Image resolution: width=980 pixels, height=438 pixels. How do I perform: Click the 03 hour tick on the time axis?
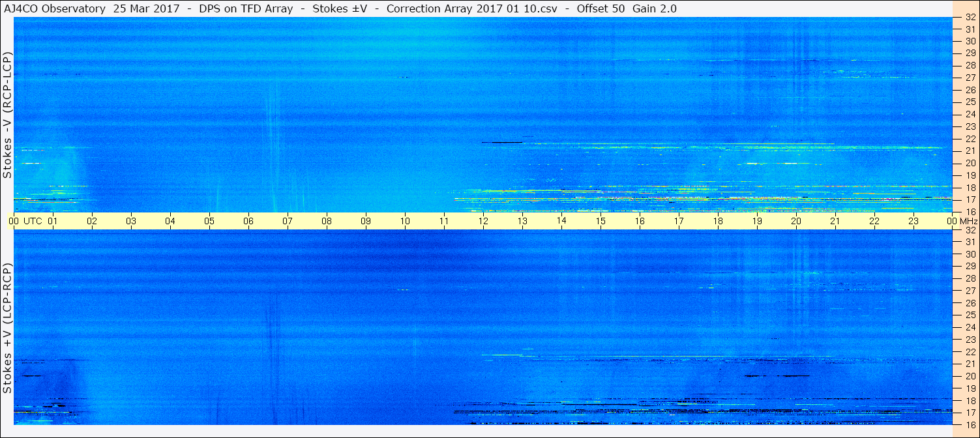click(131, 221)
